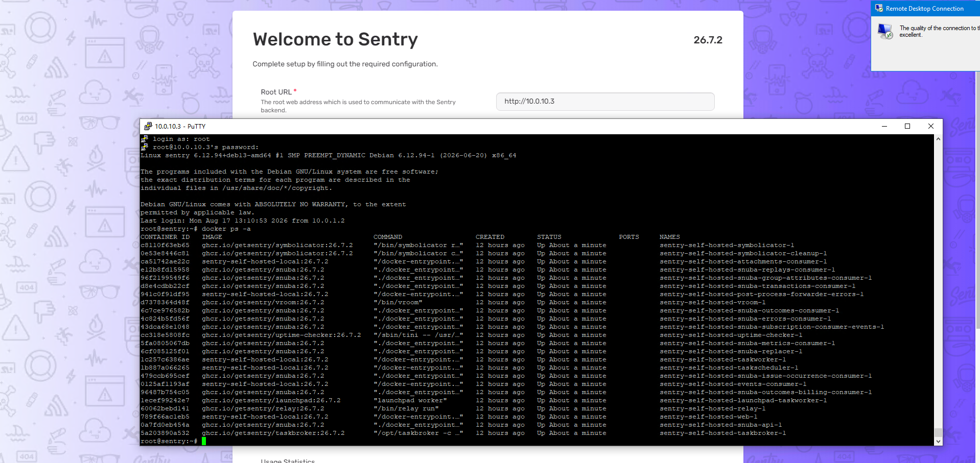Click the "login as: root" line
This screenshot has height=463, width=980.
tap(181, 139)
